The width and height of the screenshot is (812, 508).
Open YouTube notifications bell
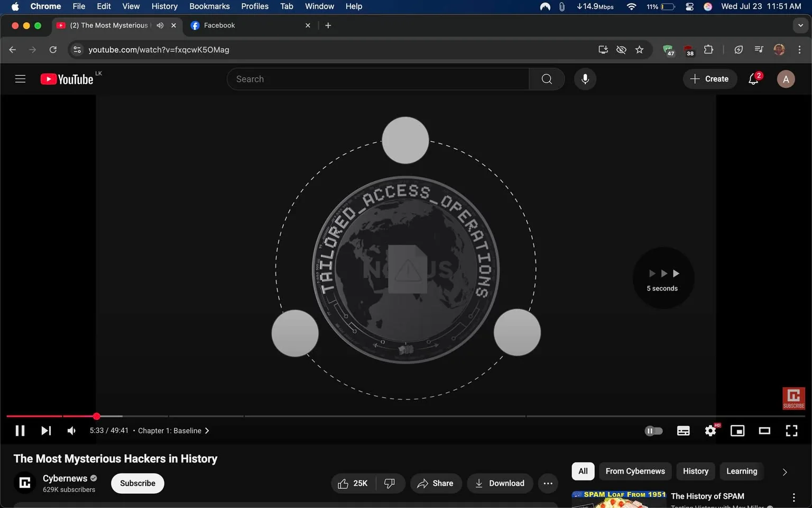pos(754,79)
